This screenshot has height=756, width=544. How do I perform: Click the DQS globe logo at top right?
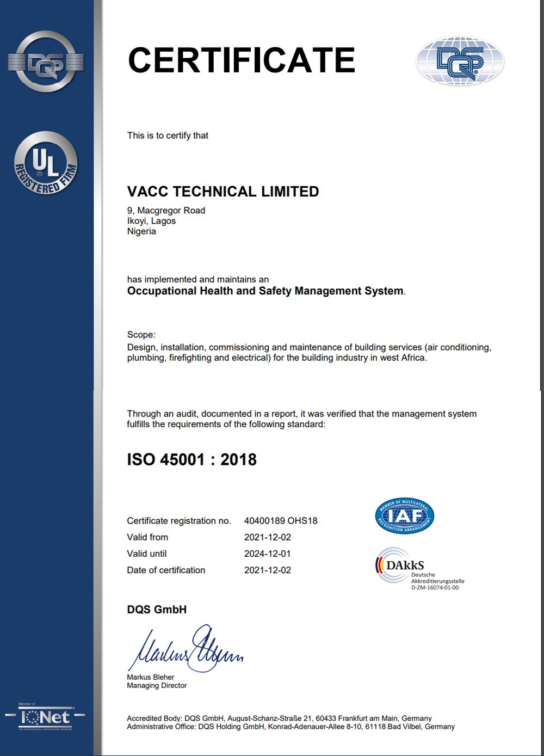pos(460,61)
